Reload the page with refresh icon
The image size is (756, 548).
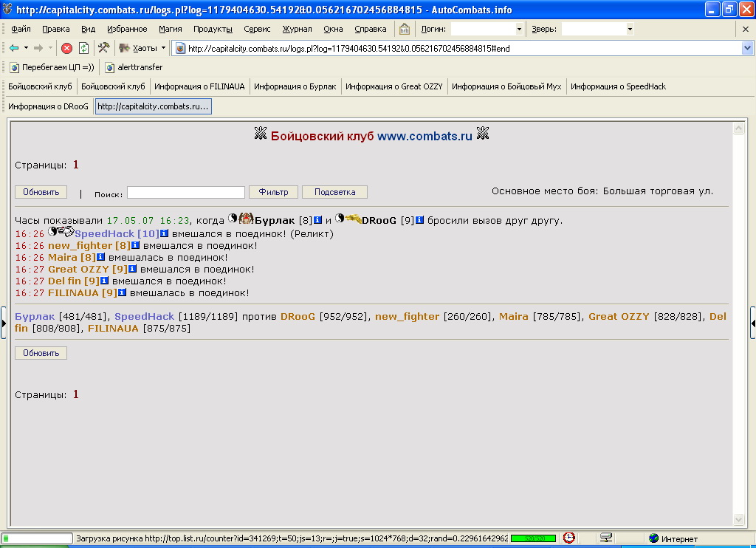pos(84,48)
